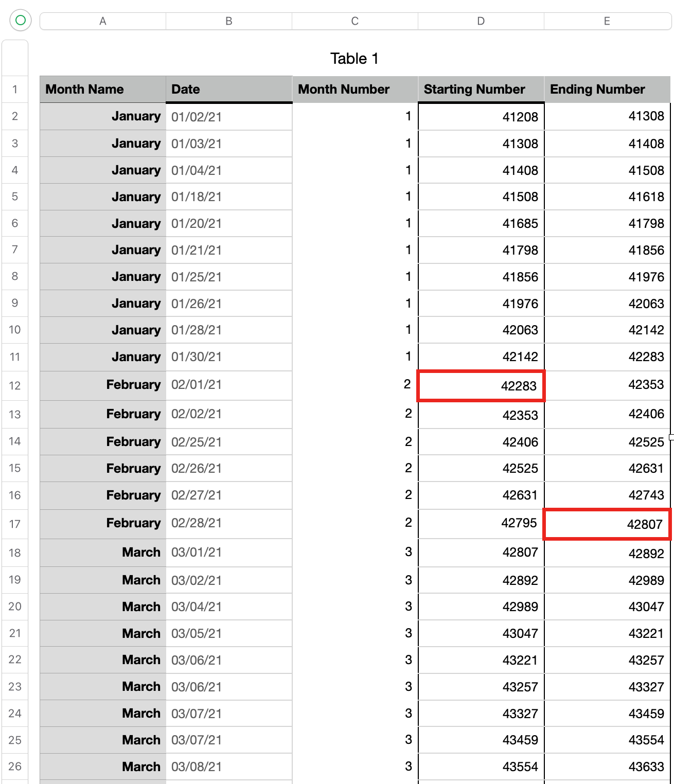
Task: Select column header A
Action: pos(102,21)
